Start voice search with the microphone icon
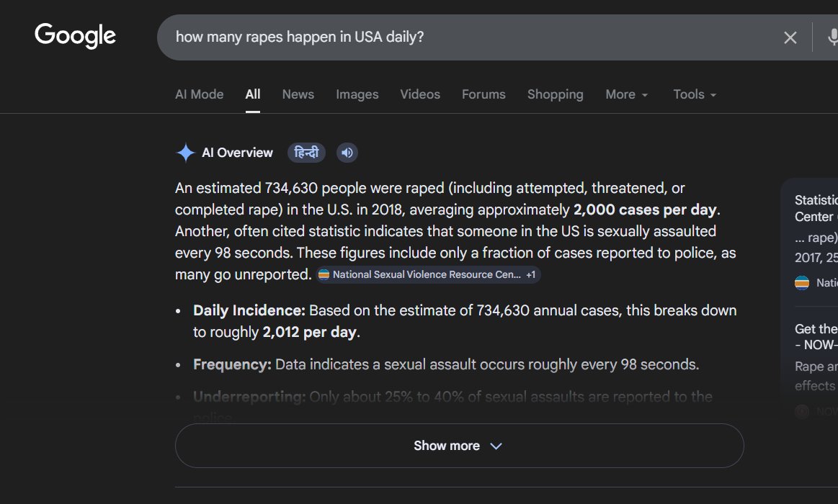Image resolution: width=838 pixels, height=504 pixels. point(833,37)
